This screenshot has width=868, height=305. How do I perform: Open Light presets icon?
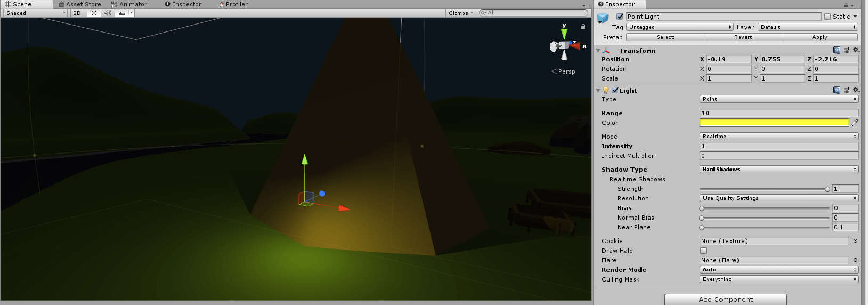pyautogui.click(x=847, y=91)
